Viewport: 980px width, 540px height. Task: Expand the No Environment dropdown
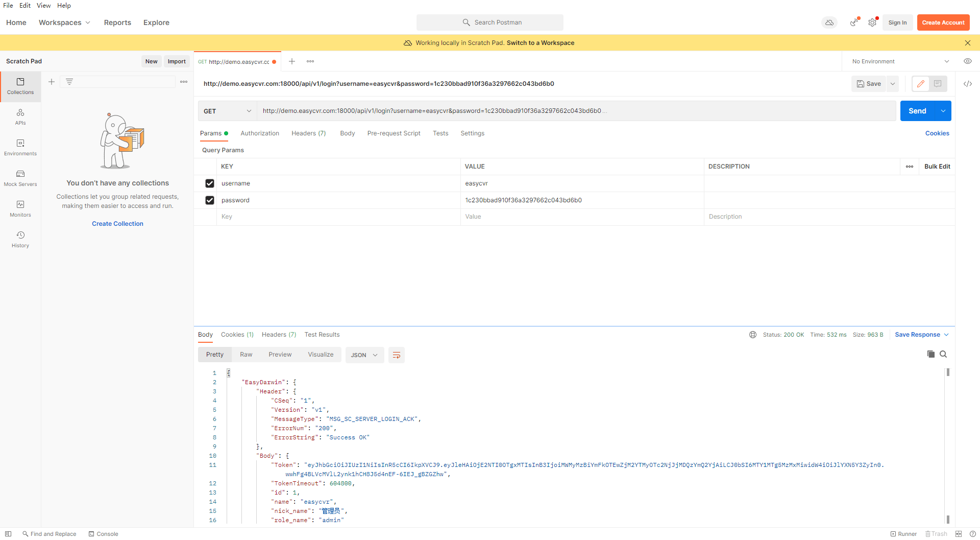(x=900, y=61)
